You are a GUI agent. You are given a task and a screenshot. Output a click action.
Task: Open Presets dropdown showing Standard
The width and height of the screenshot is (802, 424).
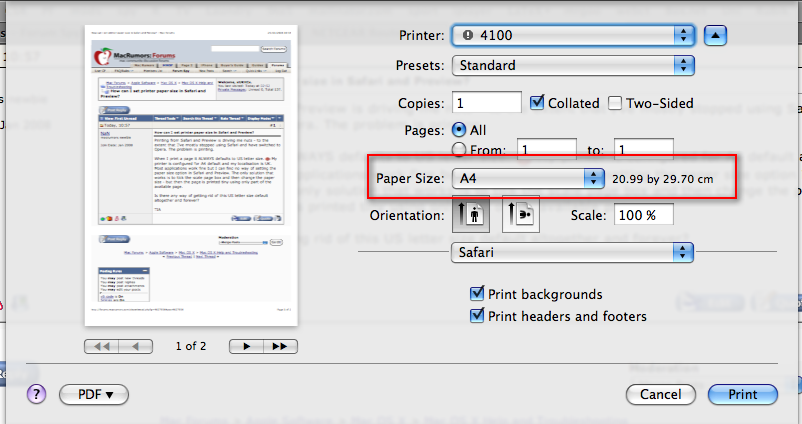tap(573, 65)
